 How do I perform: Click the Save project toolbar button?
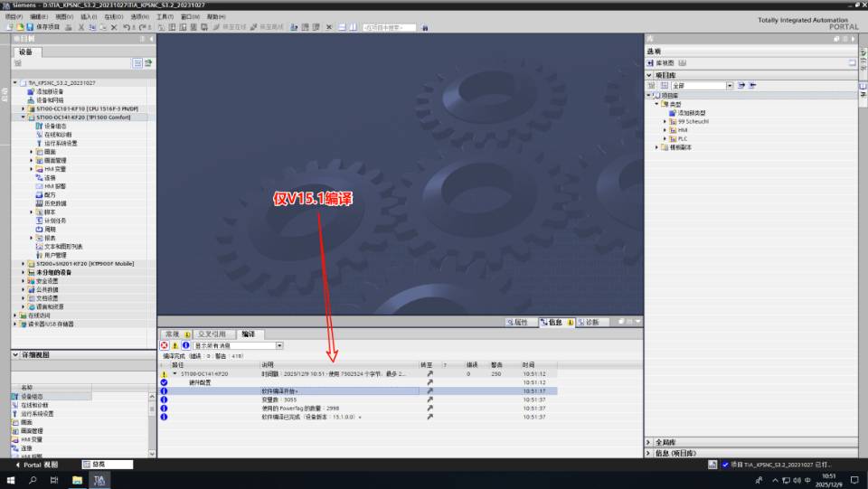pyautogui.click(x=43, y=27)
